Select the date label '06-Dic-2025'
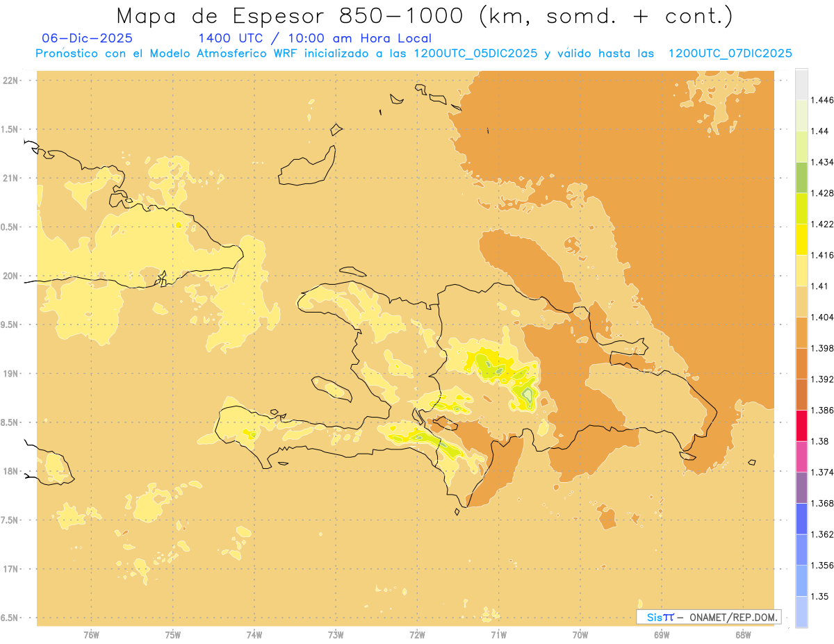The height and width of the screenshot is (644, 834). pos(88,38)
